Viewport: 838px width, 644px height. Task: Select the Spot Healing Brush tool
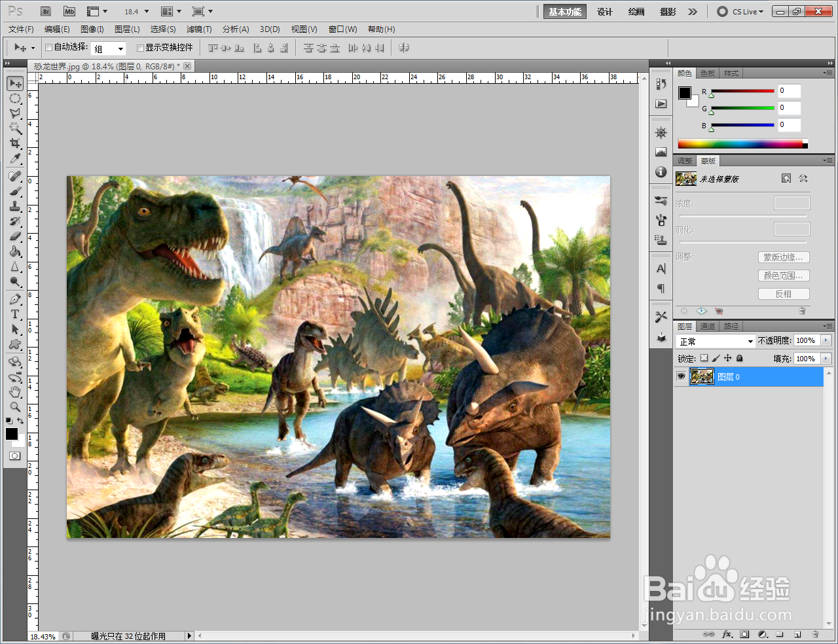[x=16, y=177]
